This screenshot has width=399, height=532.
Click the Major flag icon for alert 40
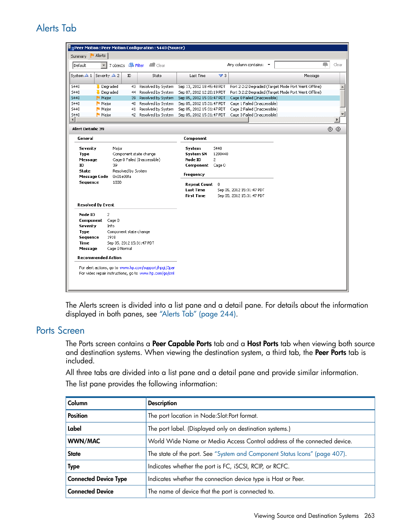(98, 103)
